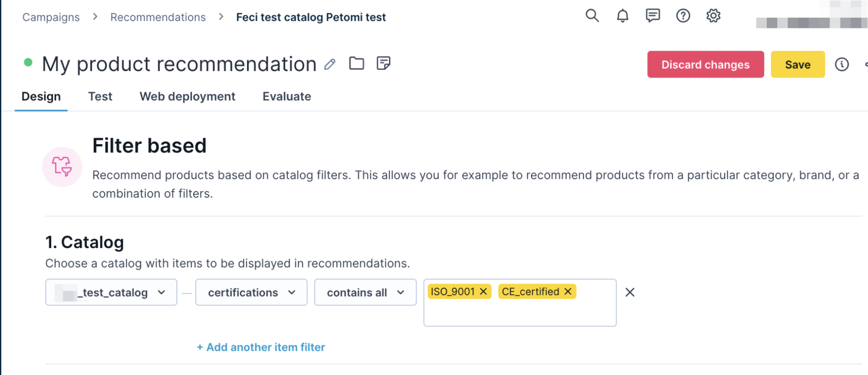Screen dimensions: 868x375
Task: Open the search magnifier icon
Action: (x=592, y=16)
